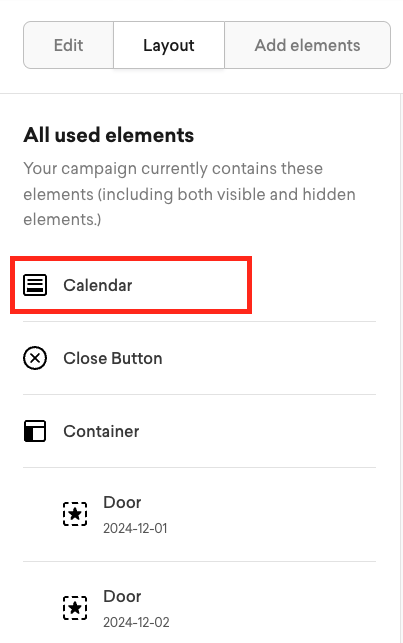The height and width of the screenshot is (643, 403).
Task: Click the star icon for Door 2024-12-01
Action: coord(75,514)
